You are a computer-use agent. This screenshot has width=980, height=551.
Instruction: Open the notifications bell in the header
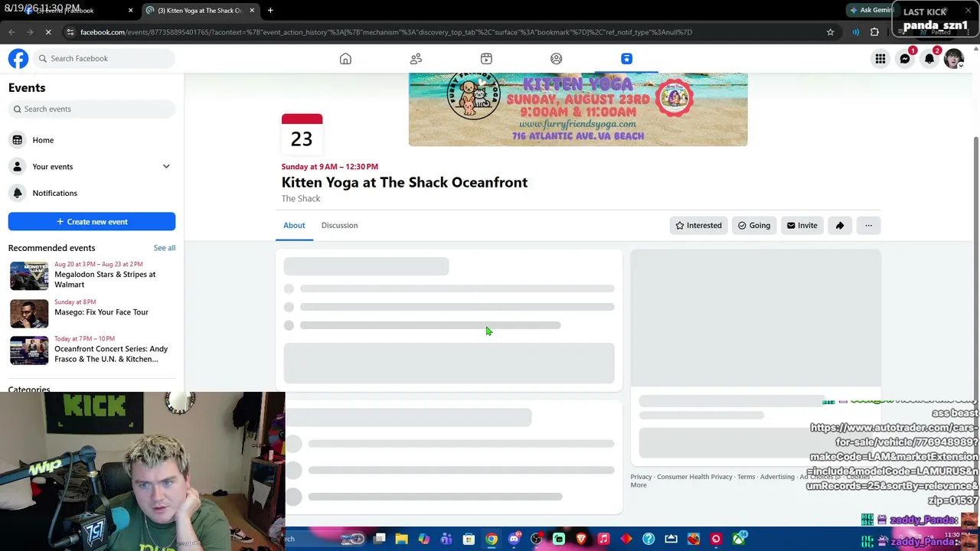[929, 59]
